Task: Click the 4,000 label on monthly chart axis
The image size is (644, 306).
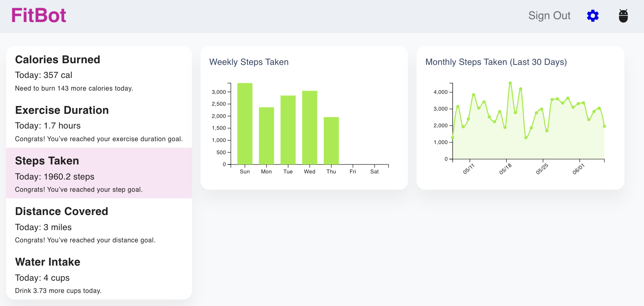Action: click(441, 92)
